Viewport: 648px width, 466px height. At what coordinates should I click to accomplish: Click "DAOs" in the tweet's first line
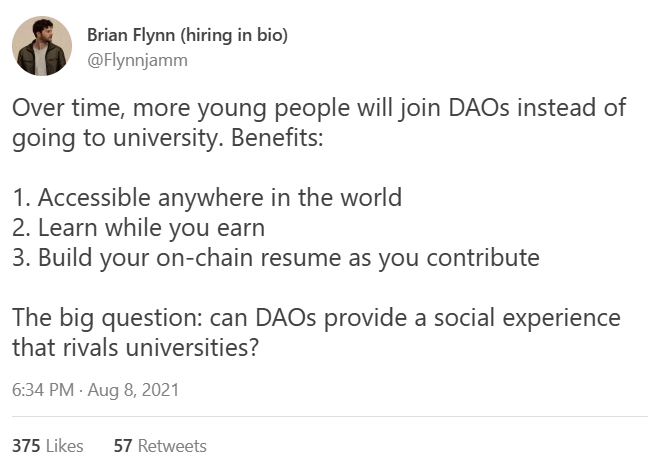[x=479, y=108]
